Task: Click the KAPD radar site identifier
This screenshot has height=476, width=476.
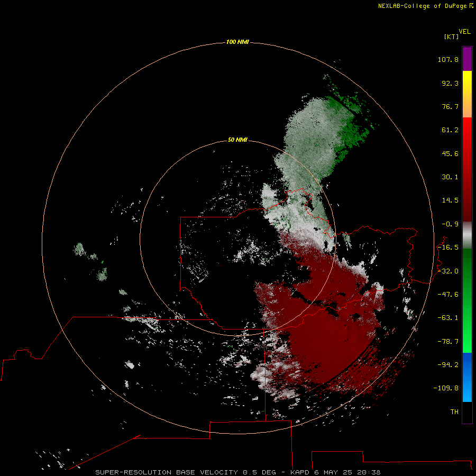Action: click(300, 472)
